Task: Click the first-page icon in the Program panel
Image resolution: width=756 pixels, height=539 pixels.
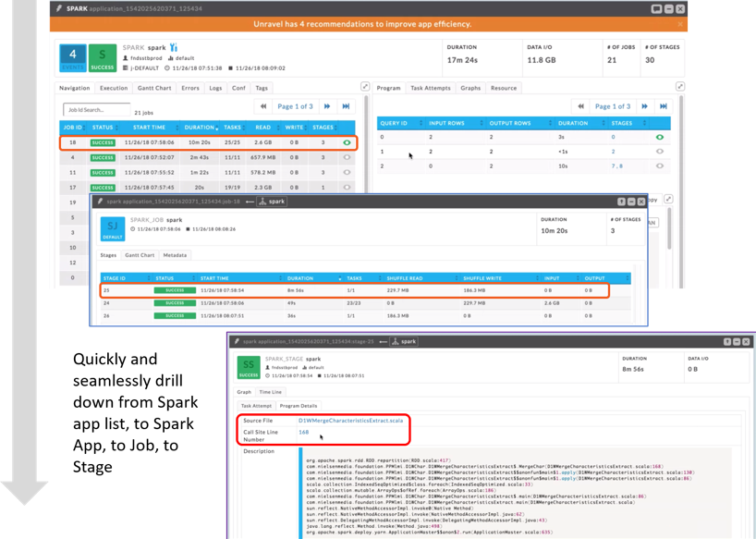Action: pyautogui.click(x=579, y=105)
